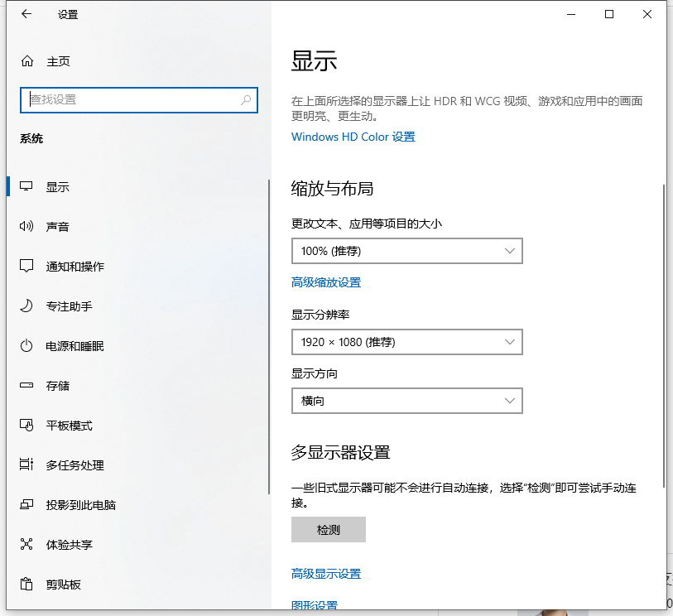
Task: Open Advanced scaling settings (高级缩放设置) link
Action: point(326,282)
